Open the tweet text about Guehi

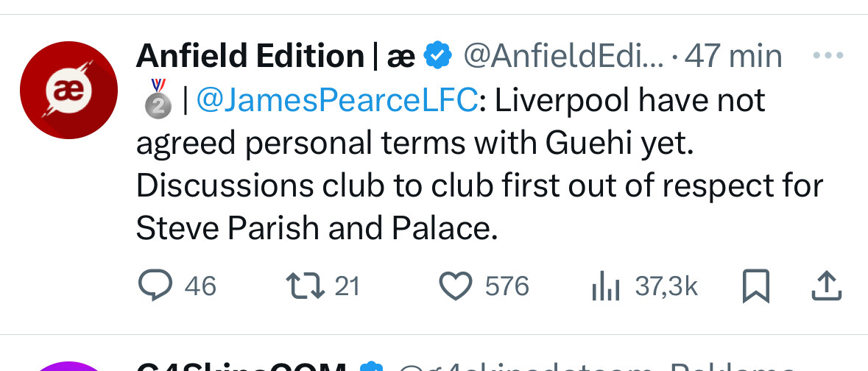[x=479, y=184]
